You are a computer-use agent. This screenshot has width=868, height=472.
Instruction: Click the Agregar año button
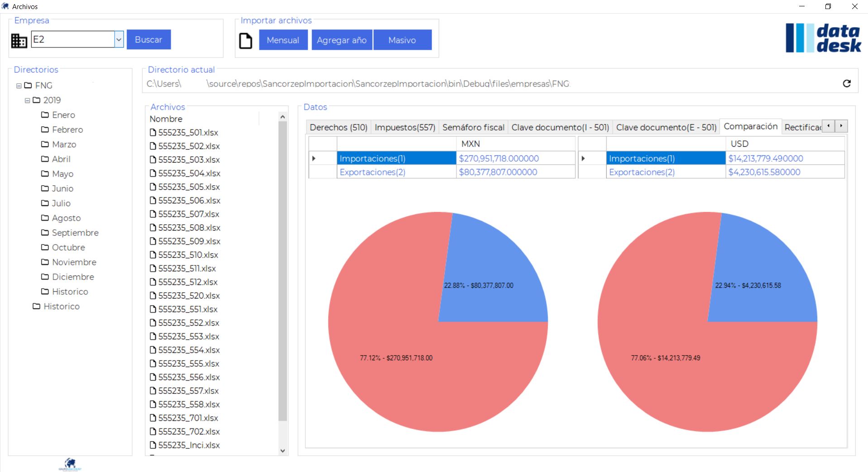point(341,40)
